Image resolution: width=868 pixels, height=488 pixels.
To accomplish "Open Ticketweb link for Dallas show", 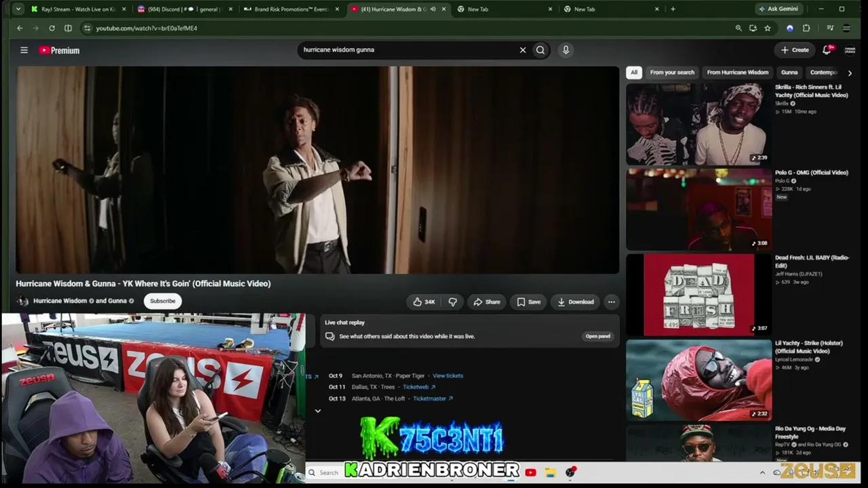I will [419, 387].
